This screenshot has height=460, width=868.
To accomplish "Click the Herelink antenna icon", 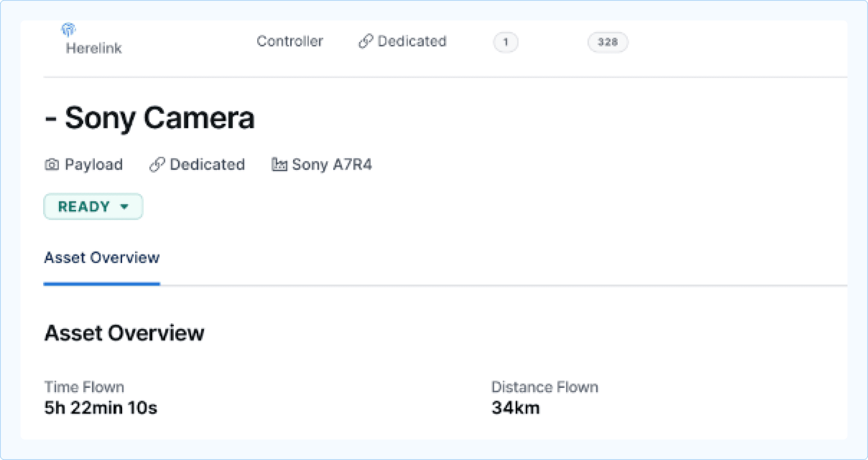I will tap(68, 29).
